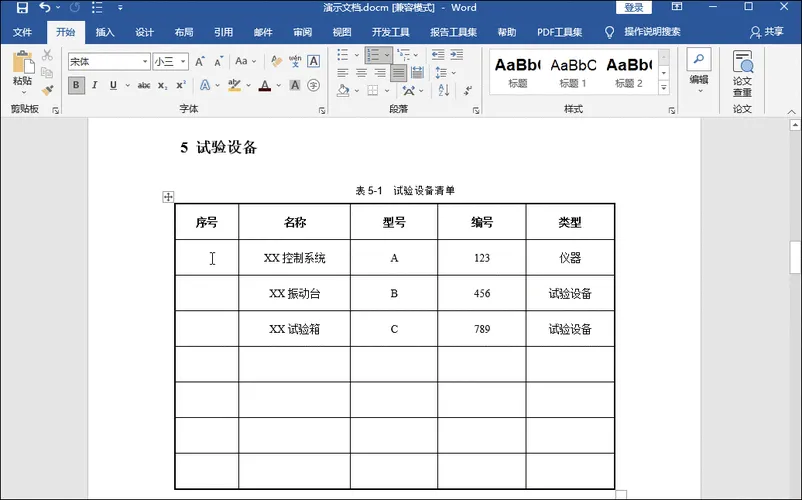Expand the styles gallery More arrow
Image resolution: width=802 pixels, height=500 pixels.
tap(663, 88)
